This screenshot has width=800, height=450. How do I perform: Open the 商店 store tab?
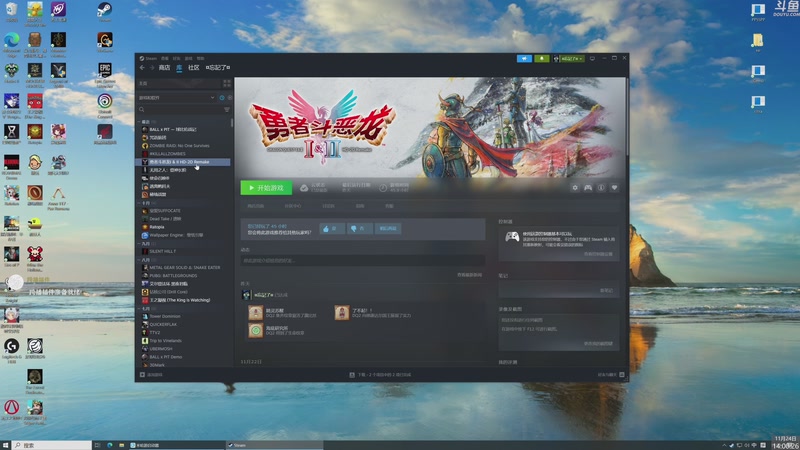tap(164, 67)
